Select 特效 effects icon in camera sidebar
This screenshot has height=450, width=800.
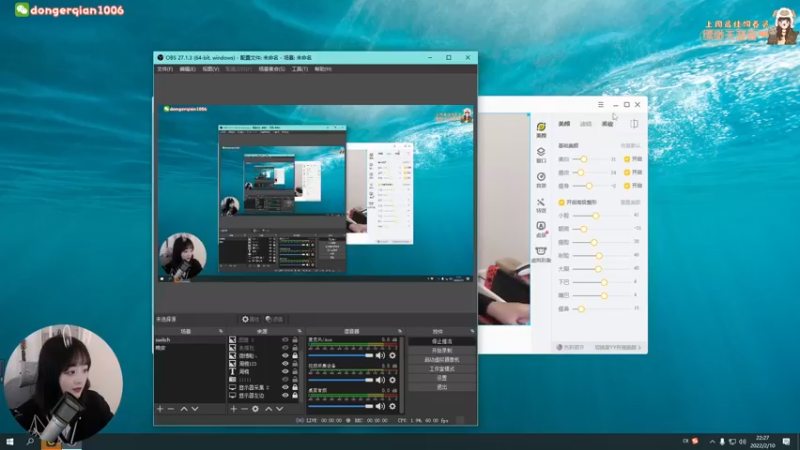(541, 205)
